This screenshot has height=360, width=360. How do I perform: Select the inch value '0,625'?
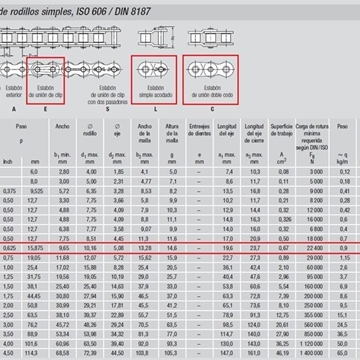pos(9,248)
